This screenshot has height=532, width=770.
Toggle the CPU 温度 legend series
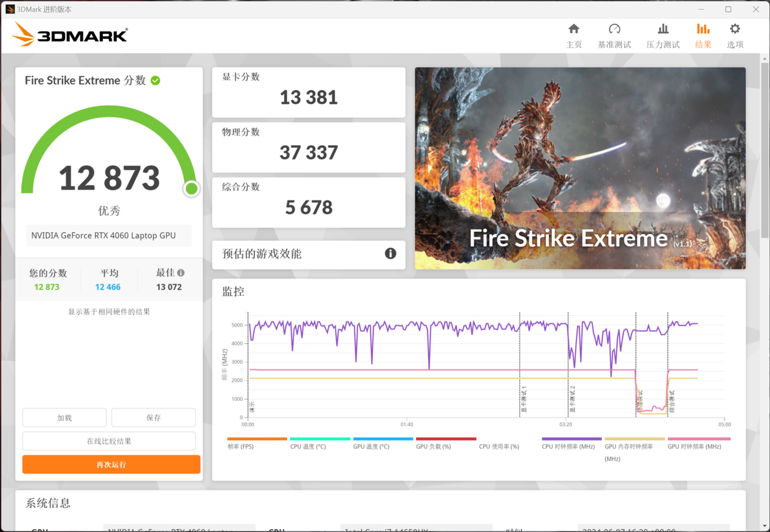[x=319, y=439]
